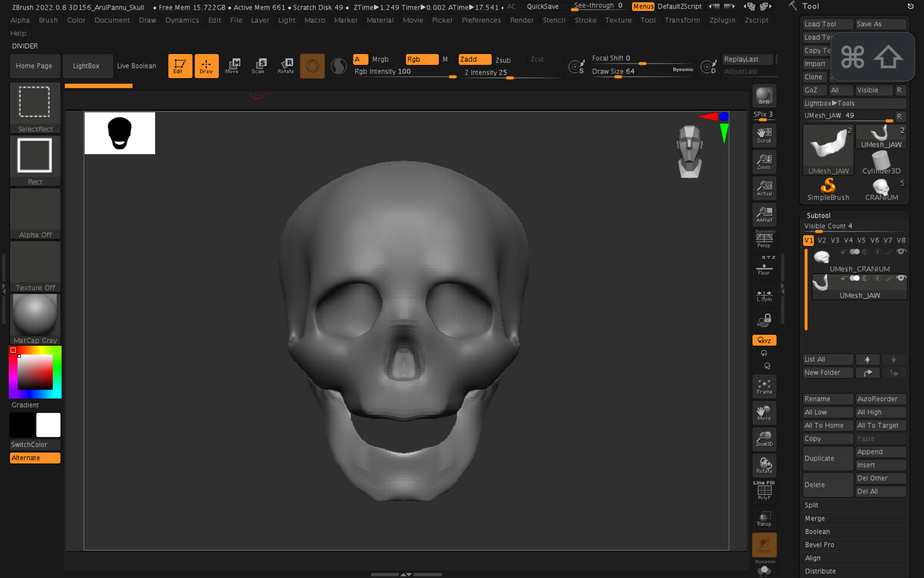
Task: Click the Zoom3D icon
Action: 764,439
